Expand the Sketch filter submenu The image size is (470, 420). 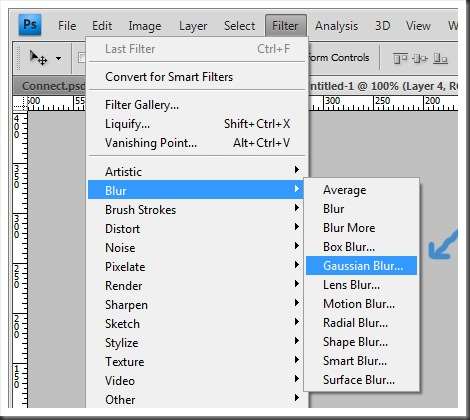point(197,324)
